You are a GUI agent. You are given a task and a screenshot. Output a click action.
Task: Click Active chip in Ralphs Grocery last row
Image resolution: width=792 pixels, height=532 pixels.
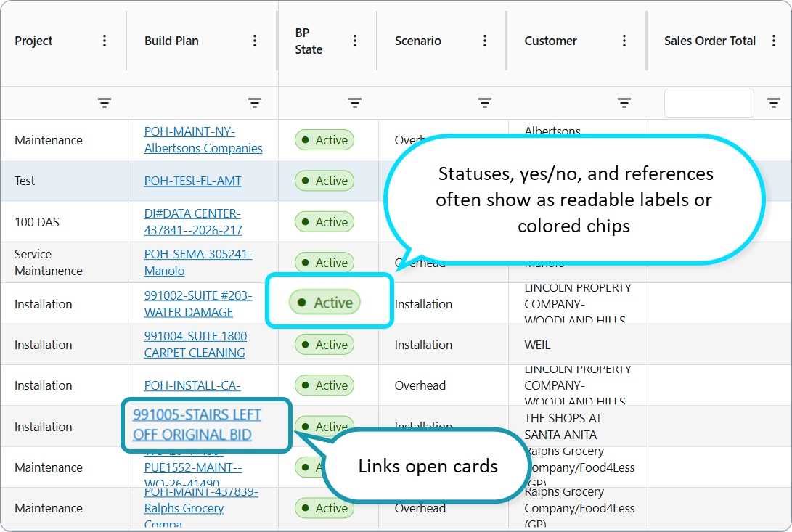click(324, 508)
